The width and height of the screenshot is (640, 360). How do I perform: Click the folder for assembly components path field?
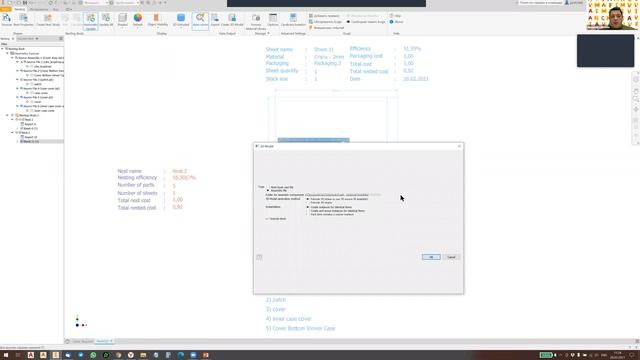(343, 195)
